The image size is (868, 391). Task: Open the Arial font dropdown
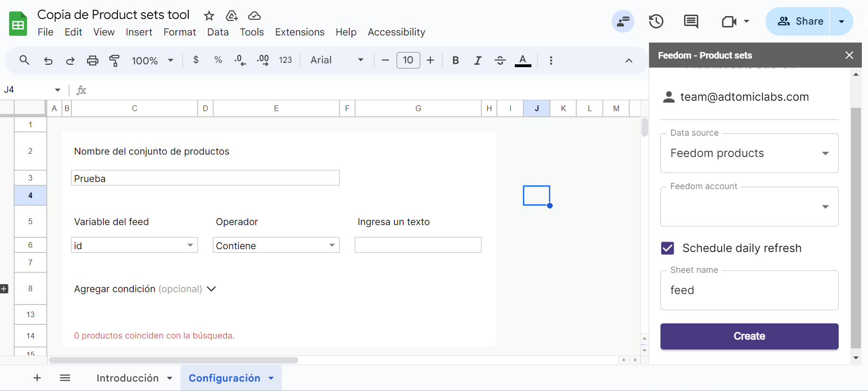337,60
